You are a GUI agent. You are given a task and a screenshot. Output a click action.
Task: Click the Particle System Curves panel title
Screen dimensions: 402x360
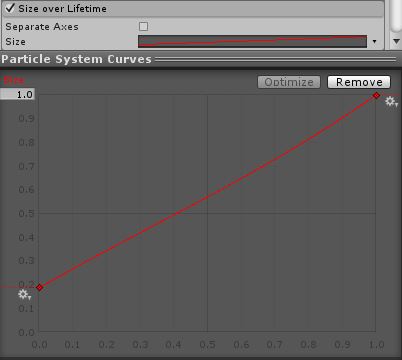pos(76,59)
